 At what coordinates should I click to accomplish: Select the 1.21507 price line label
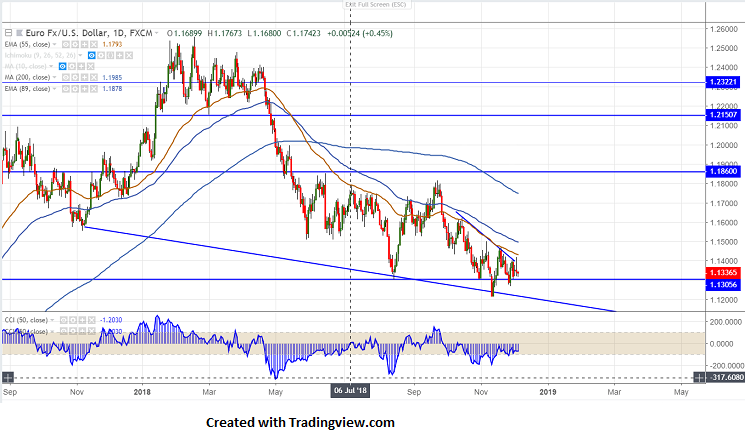tap(723, 115)
